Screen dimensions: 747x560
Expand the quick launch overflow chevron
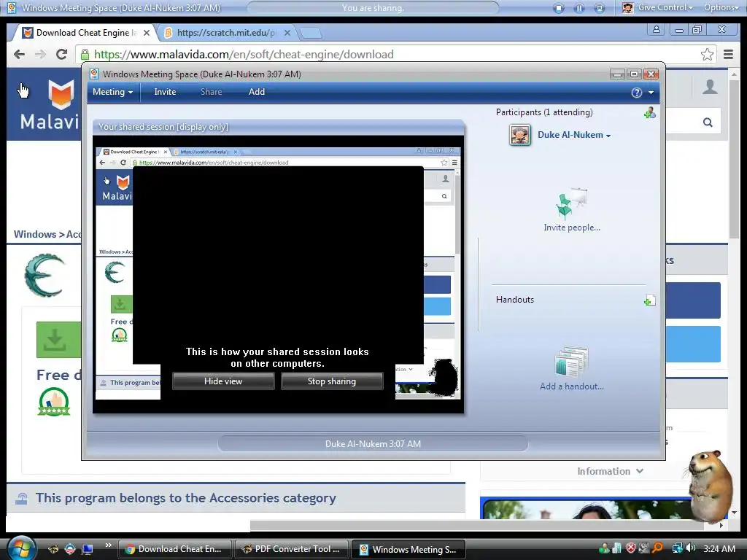pyautogui.click(x=109, y=545)
